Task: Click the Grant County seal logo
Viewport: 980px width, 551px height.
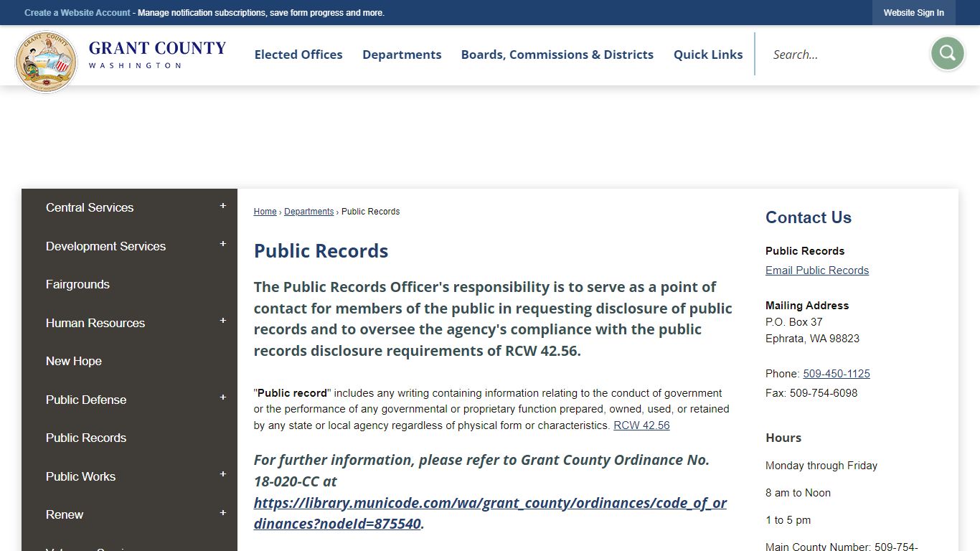Action: (x=46, y=62)
